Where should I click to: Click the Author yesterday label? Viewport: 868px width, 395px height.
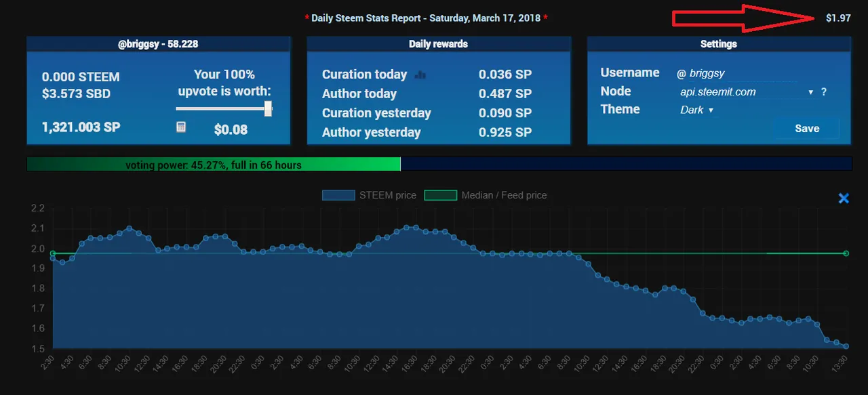(x=372, y=133)
